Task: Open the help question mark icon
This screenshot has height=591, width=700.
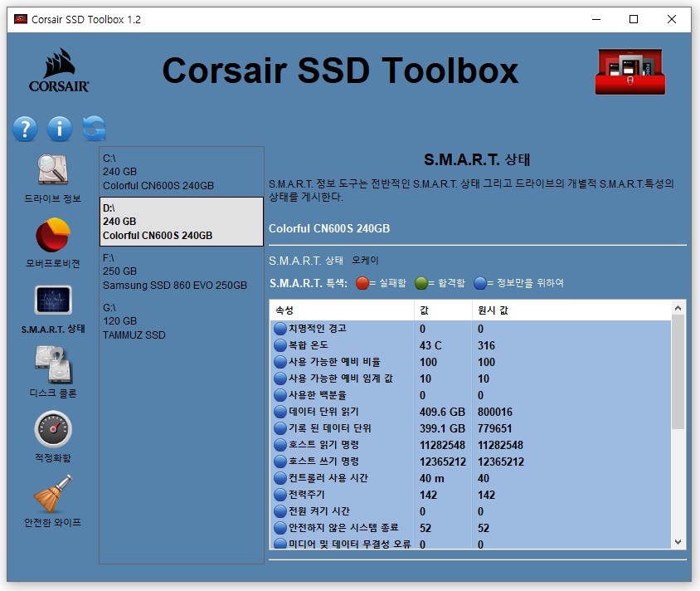Action: click(25, 129)
